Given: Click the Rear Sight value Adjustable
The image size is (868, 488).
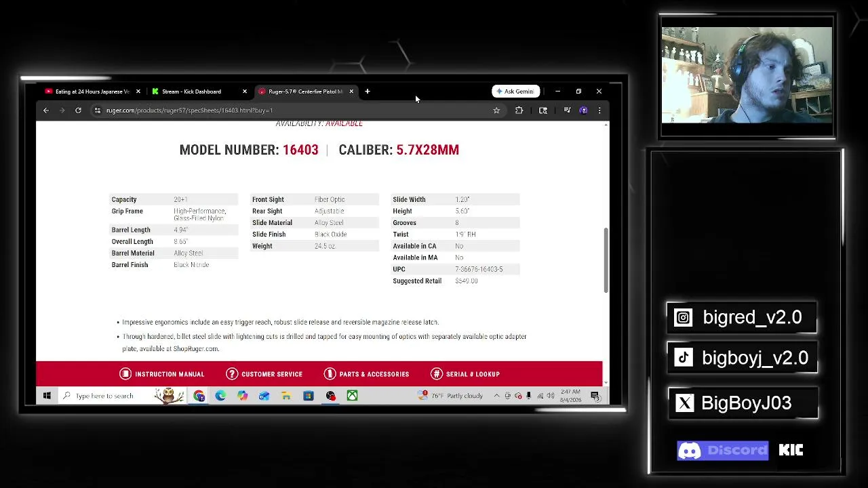Looking at the screenshot, I should click(329, 211).
